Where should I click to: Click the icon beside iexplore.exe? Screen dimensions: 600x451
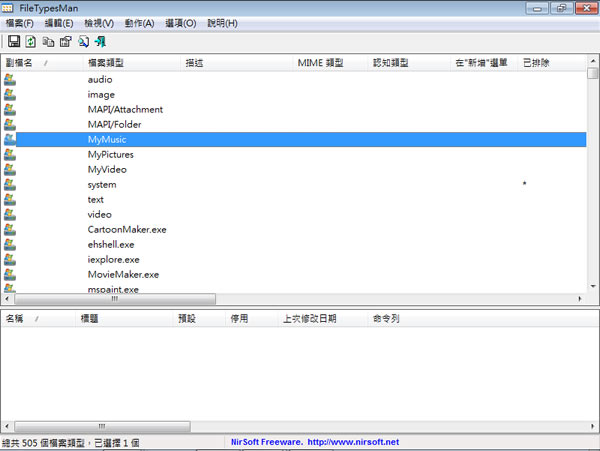pos(10,259)
